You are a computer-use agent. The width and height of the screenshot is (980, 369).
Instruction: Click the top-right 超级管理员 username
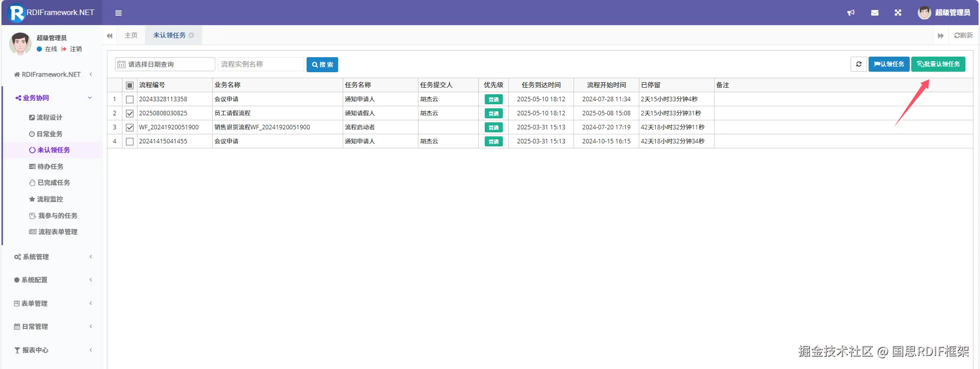pyautogui.click(x=952, y=13)
